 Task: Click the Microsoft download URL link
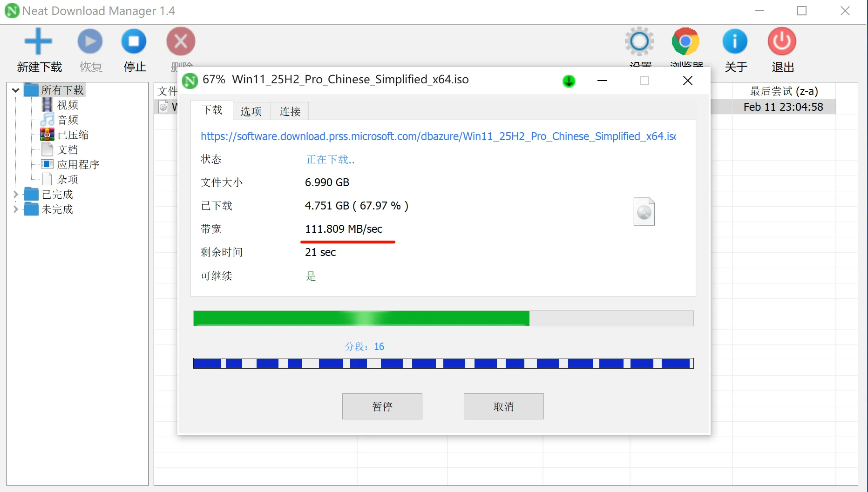pos(438,136)
